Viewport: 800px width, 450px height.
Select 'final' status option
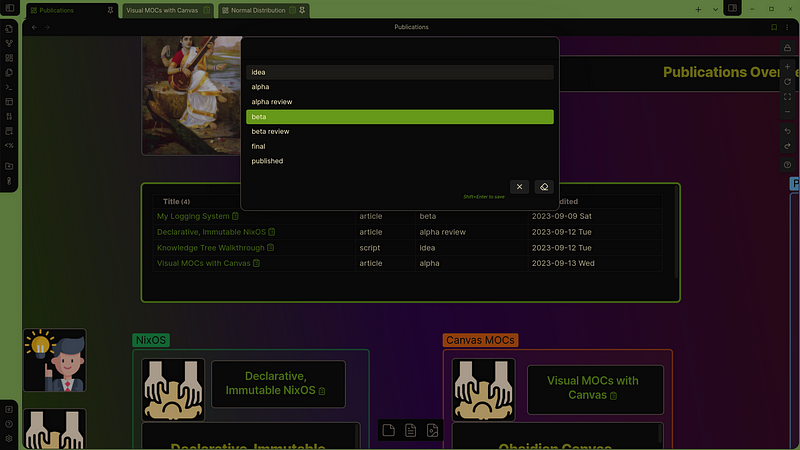[x=399, y=146]
